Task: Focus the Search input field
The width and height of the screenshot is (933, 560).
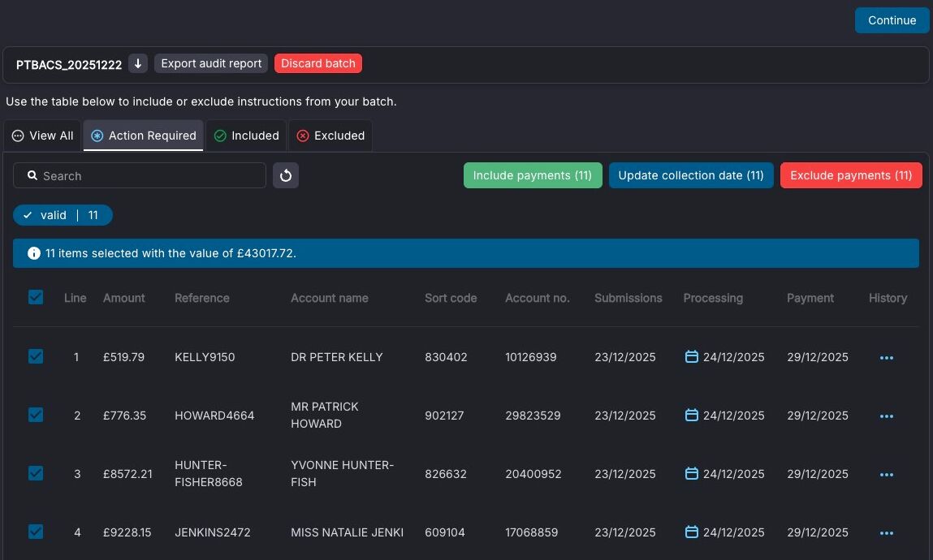Action: tap(139, 175)
